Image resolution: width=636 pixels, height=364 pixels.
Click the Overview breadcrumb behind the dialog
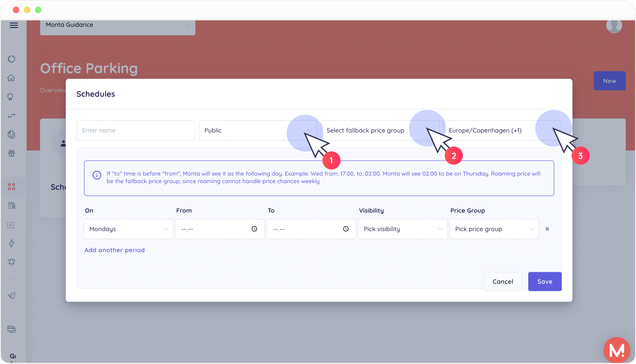click(53, 90)
